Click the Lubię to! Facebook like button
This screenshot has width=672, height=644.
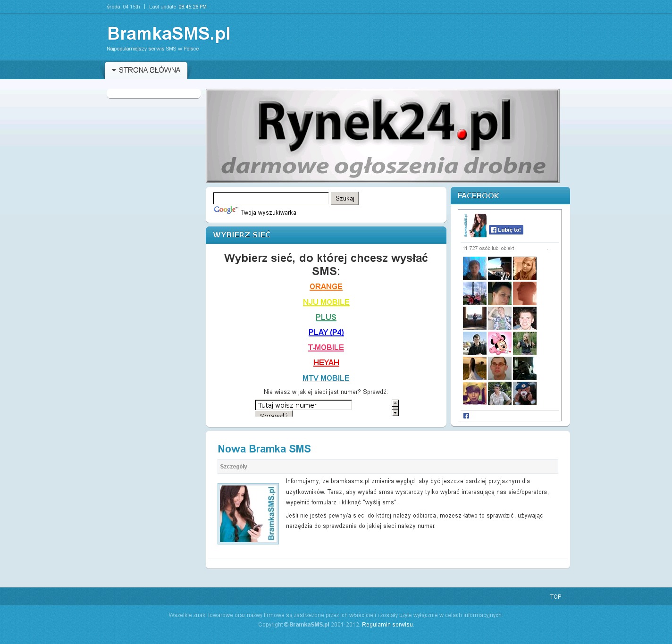point(506,230)
